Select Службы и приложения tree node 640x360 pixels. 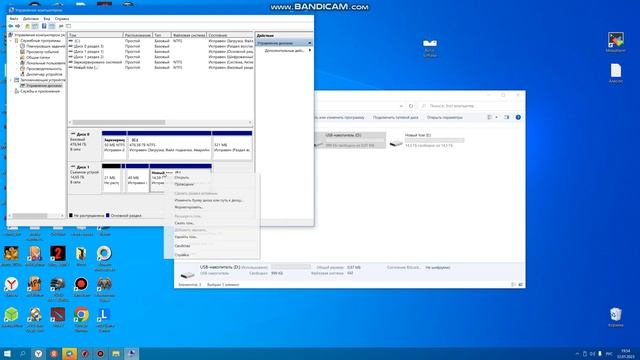pos(38,91)
